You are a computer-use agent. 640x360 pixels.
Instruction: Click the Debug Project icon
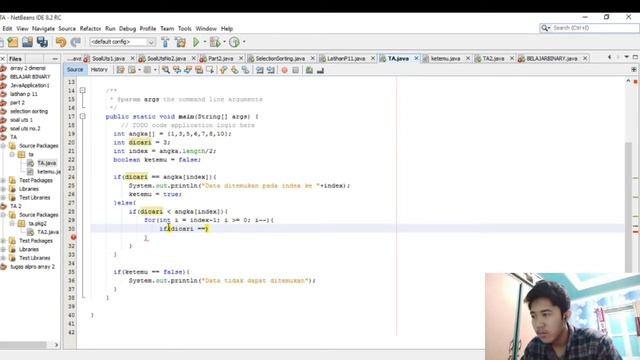pos(215,42)
